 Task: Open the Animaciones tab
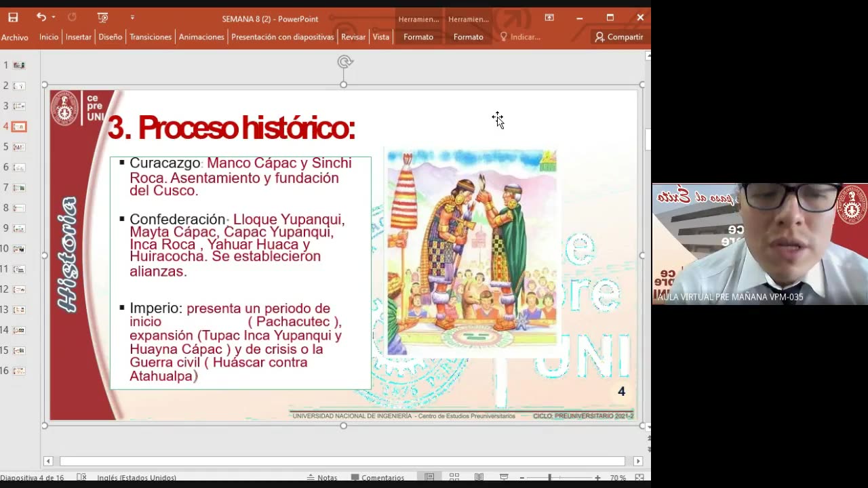click(201, 37)
